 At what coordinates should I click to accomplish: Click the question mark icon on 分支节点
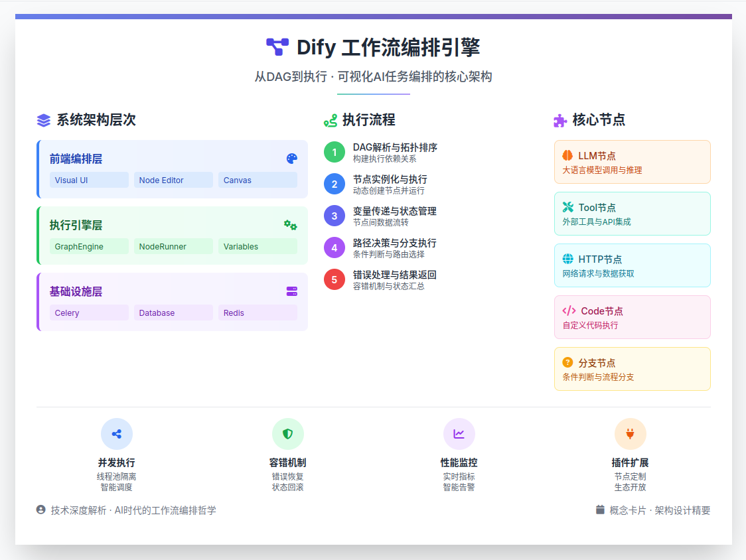click(568, 362)
